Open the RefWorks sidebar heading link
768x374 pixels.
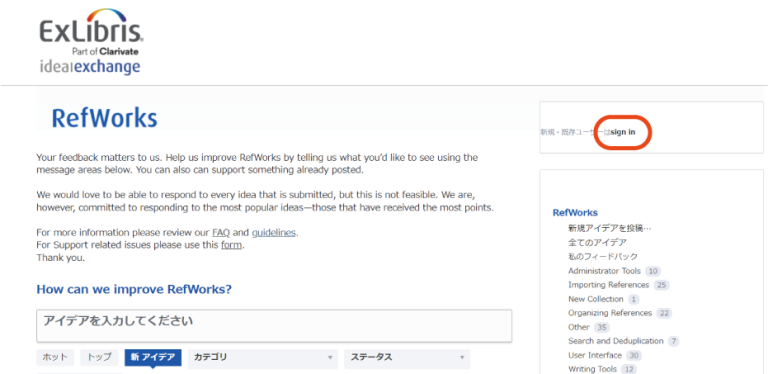click(x=575, y=213)
